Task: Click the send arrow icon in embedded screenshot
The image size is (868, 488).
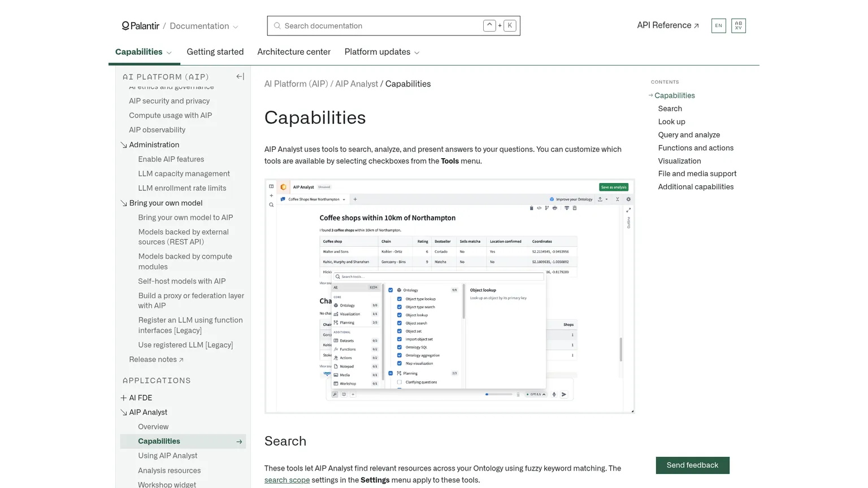Action: [563, 394]
